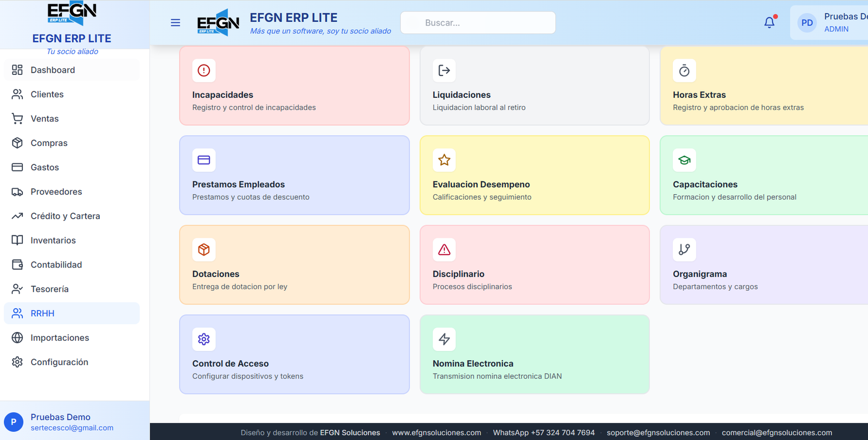This screenshot has height=440, width=868.
Task: Click the Configuración gear icon in sidebar
Action: pyautogui.click(x=17, y=362)
